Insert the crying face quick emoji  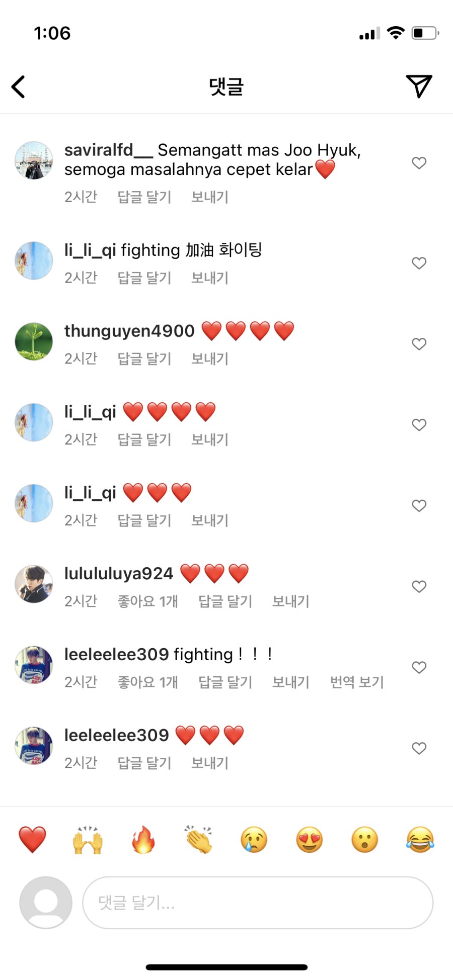tap(254, 840)
